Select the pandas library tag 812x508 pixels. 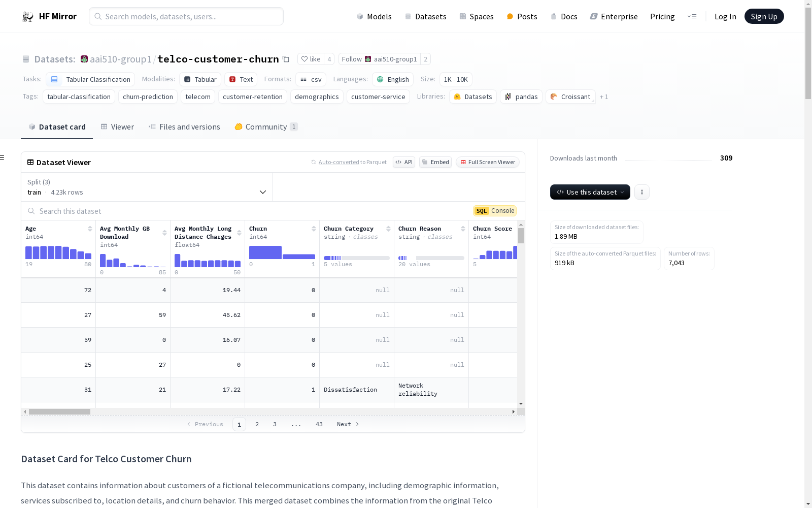tap(521, 97)
